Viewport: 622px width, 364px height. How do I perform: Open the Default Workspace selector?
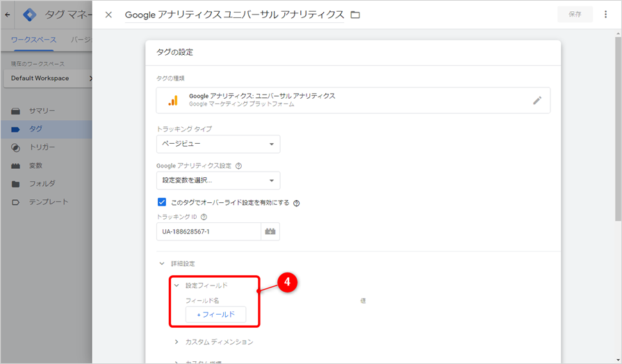(x=47, y=78)
